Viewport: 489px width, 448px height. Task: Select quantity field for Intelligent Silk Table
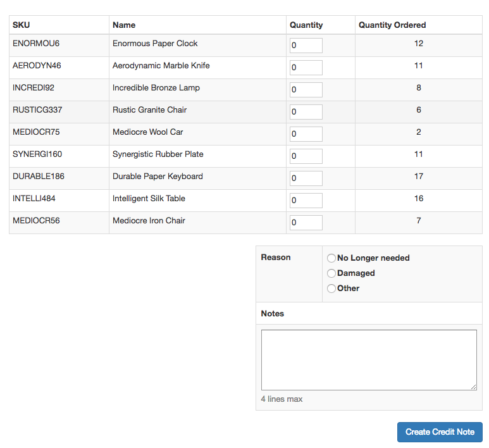coord(306,201)
